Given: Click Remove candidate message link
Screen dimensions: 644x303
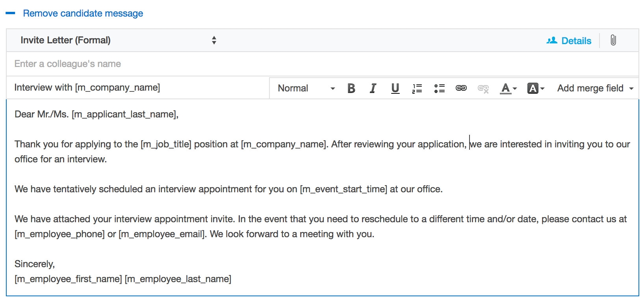Looking at the screenshot, I should point(83,13).
